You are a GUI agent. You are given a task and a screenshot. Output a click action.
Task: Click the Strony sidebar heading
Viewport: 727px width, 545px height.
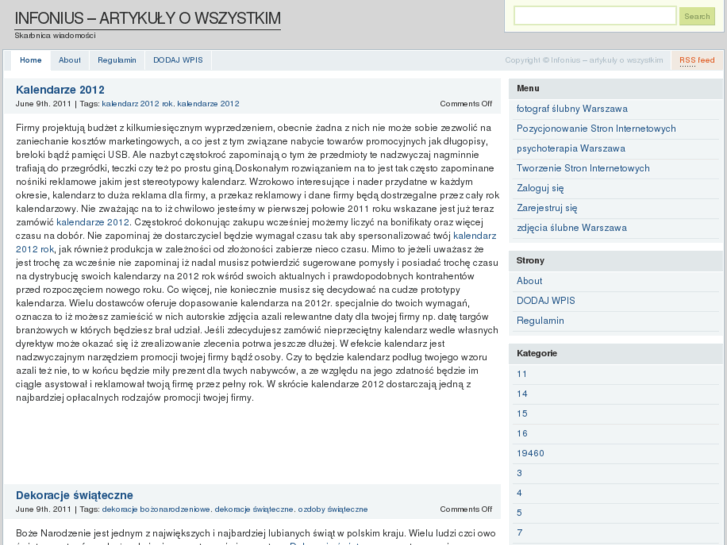click(x=530, y=260)
